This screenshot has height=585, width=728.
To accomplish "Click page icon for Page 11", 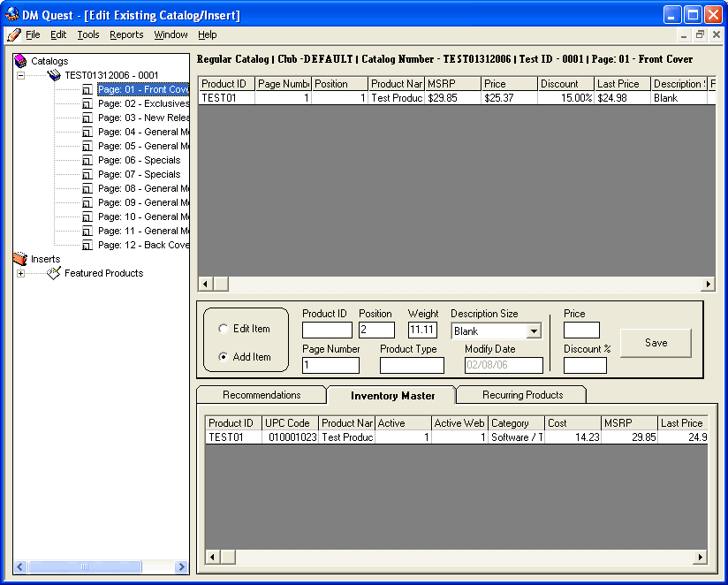I will 87,232.
